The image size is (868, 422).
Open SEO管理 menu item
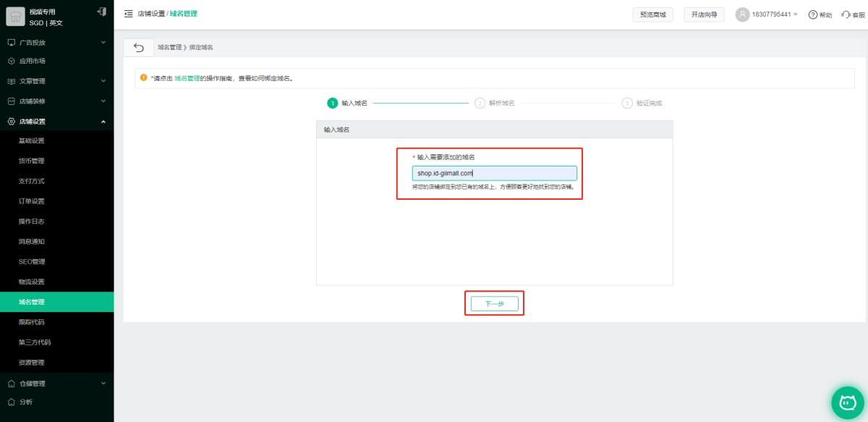(x=32, y=261)
